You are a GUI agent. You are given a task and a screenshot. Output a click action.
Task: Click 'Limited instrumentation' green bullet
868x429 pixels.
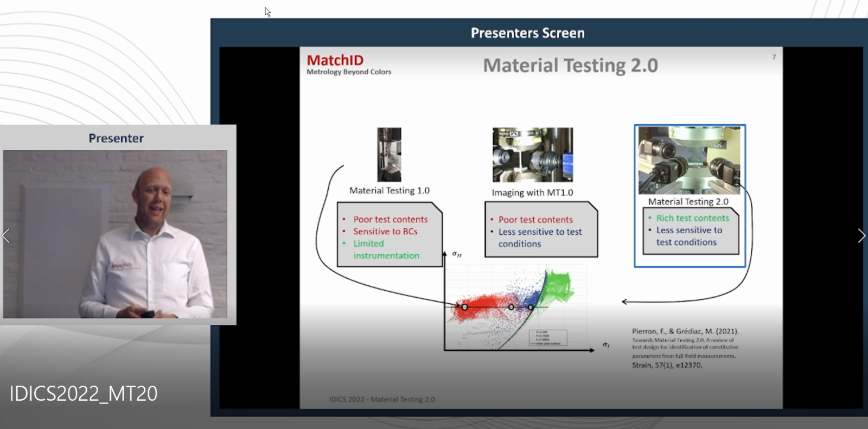click(386, 249)
